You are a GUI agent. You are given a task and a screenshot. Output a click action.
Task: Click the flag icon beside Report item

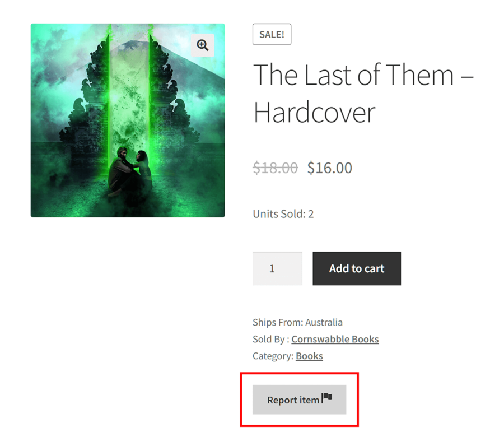click(327, 398)
